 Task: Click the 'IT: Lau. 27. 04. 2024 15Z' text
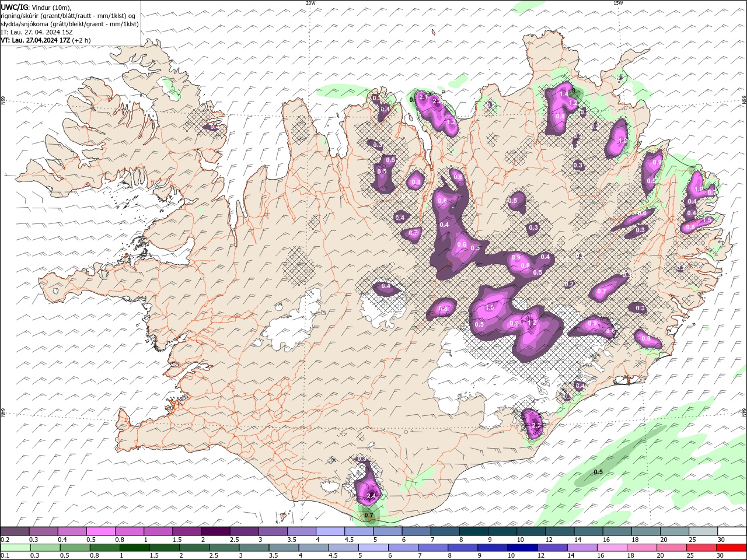37,32
